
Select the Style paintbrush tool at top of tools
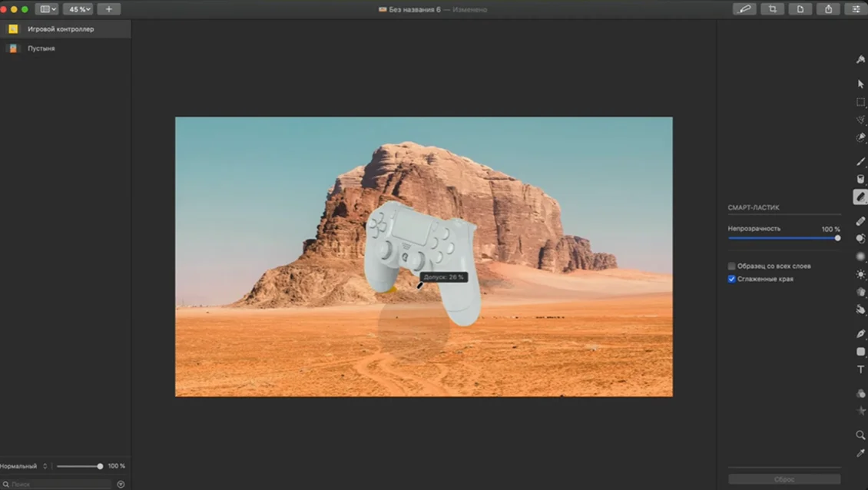860,59
